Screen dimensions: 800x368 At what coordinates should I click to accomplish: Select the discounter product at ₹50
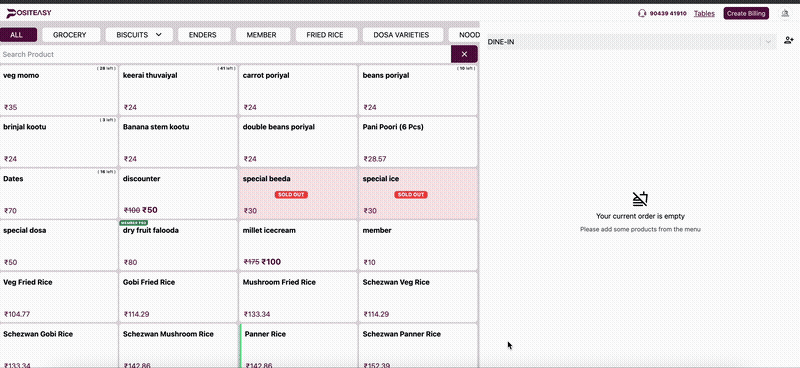tap(178, 193)
